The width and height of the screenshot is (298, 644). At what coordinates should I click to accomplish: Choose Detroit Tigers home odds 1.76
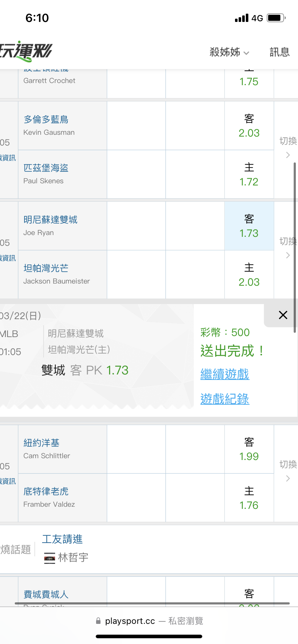click(x=249, y=498)
